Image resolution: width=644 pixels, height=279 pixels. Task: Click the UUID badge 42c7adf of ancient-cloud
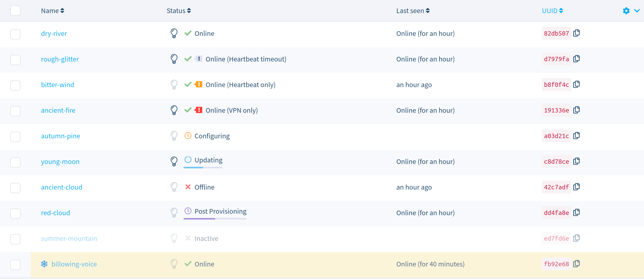coord(556,187)
